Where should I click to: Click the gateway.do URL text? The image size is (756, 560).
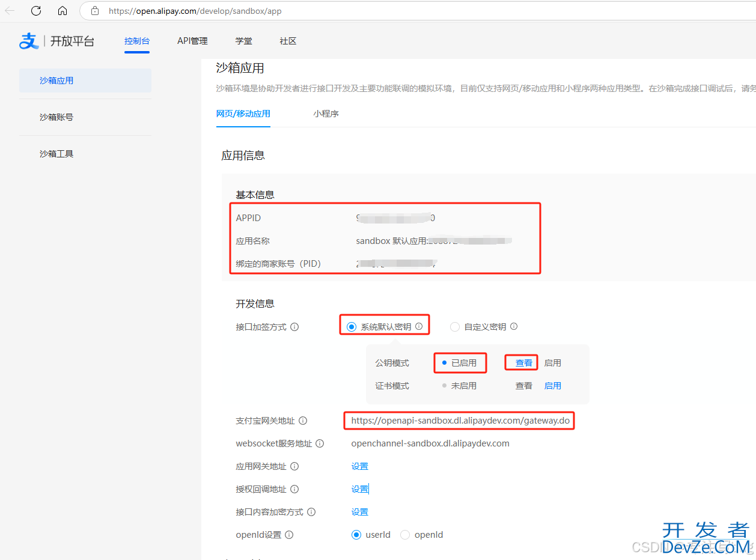point(460,421)
